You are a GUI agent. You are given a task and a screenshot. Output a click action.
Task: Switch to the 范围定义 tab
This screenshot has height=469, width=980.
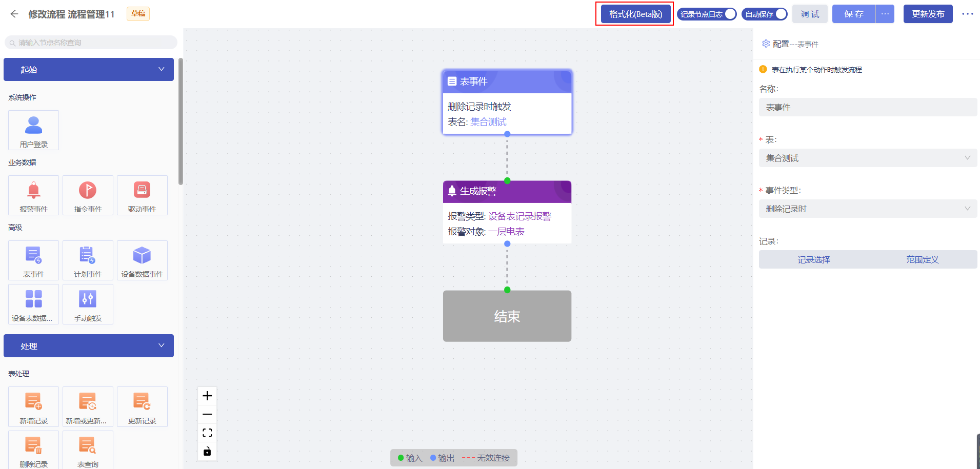[x=923, y=259]
